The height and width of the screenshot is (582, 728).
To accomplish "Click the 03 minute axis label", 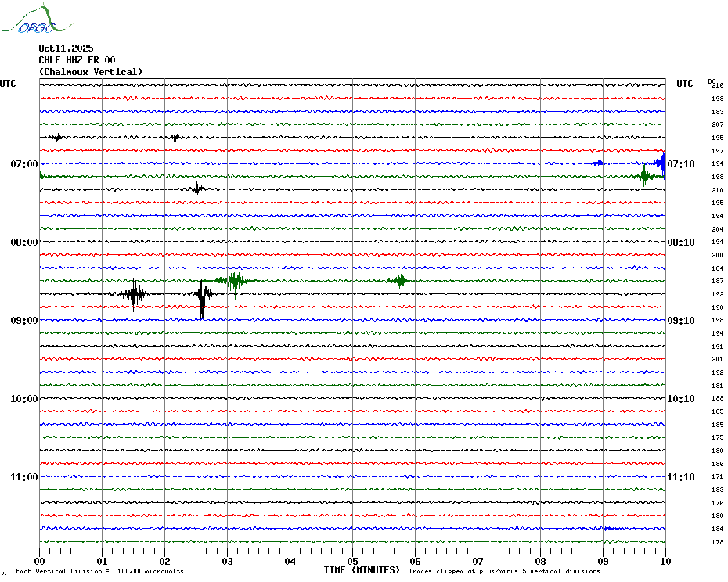I will tap(227, 562).
